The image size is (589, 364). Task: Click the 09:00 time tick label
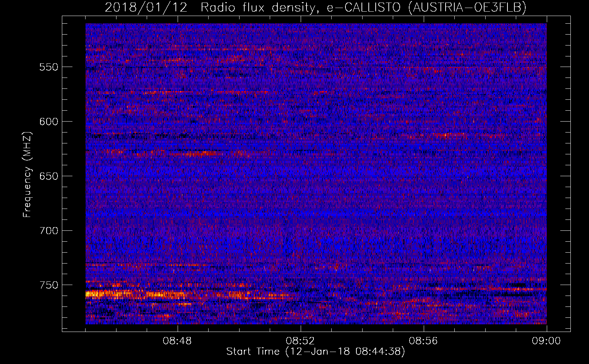coord(547,341)
